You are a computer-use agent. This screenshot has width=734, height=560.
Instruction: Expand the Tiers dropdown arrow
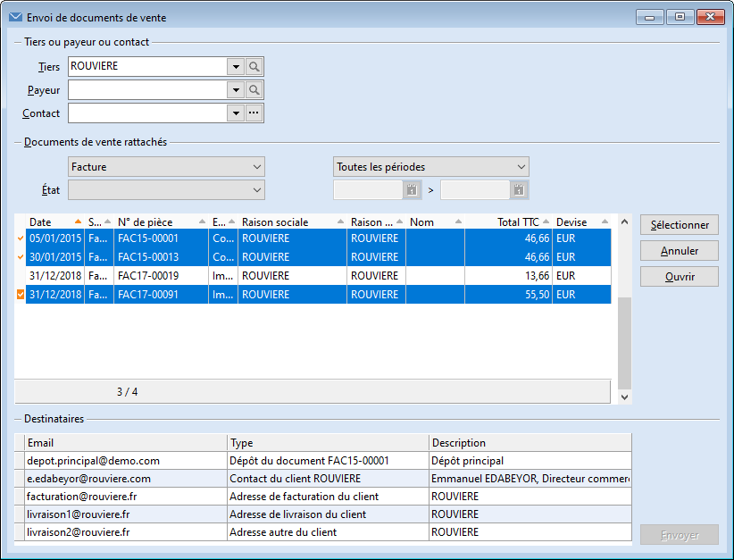[x=236, y=66]
